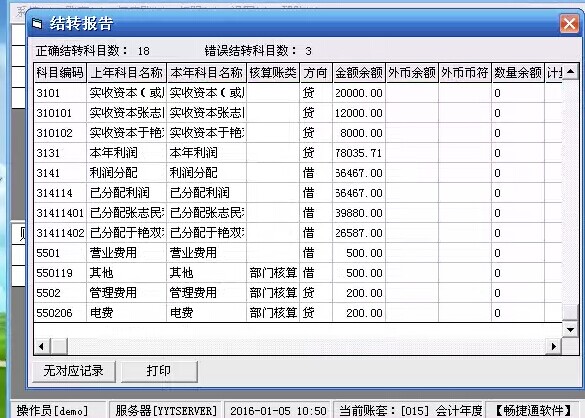The height and width of the screenshot is (418, 585).
Task: Click vertical scrollbar up arrow
Action: pyautogui.click(x=570, y=72)
